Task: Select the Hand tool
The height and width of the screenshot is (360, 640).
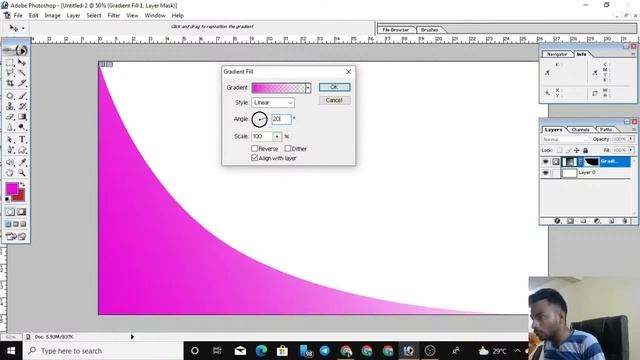Action: click(x=10, y=173)
